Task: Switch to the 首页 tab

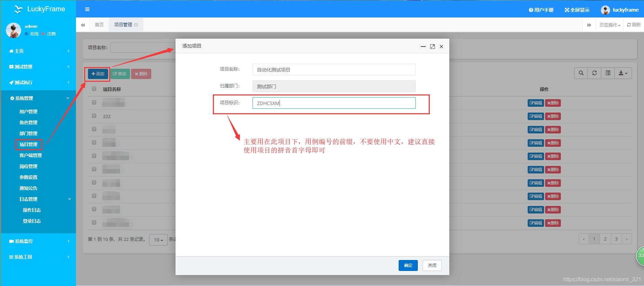Action: tap(99, 25)
